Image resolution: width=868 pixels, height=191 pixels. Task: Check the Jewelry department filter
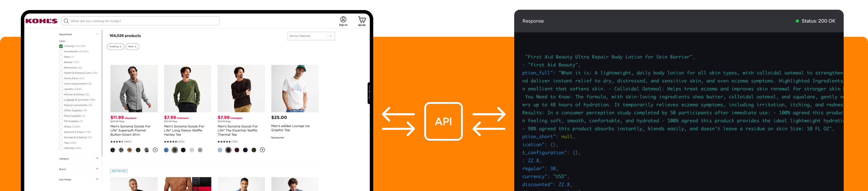tap(61, 89)
